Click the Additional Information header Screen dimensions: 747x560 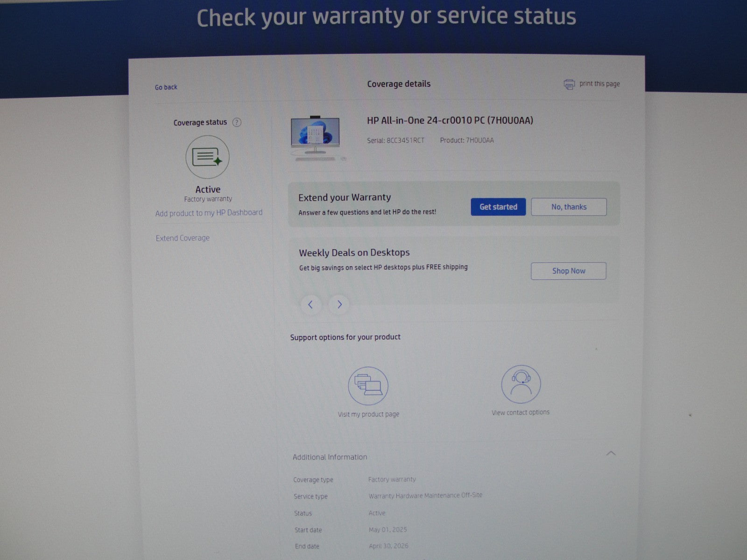[330, 457]
